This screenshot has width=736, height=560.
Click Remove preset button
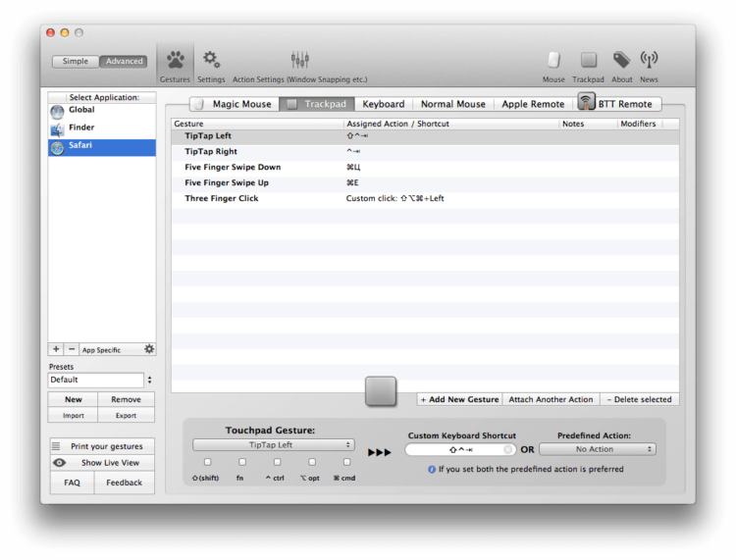click(x=126, y=399)
